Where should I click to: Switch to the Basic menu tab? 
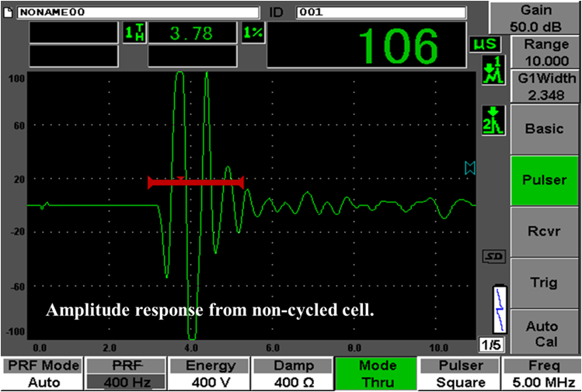545,128
